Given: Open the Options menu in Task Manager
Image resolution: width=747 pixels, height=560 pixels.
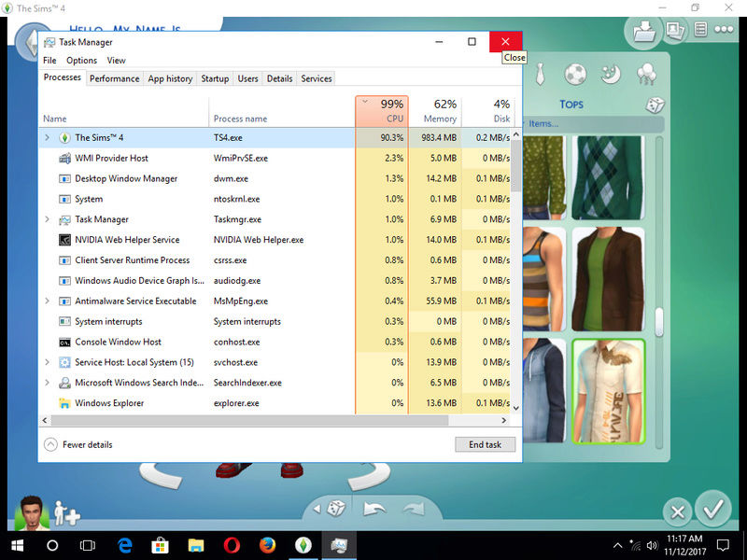Looking at the screenshot, I should click(81, 61).
